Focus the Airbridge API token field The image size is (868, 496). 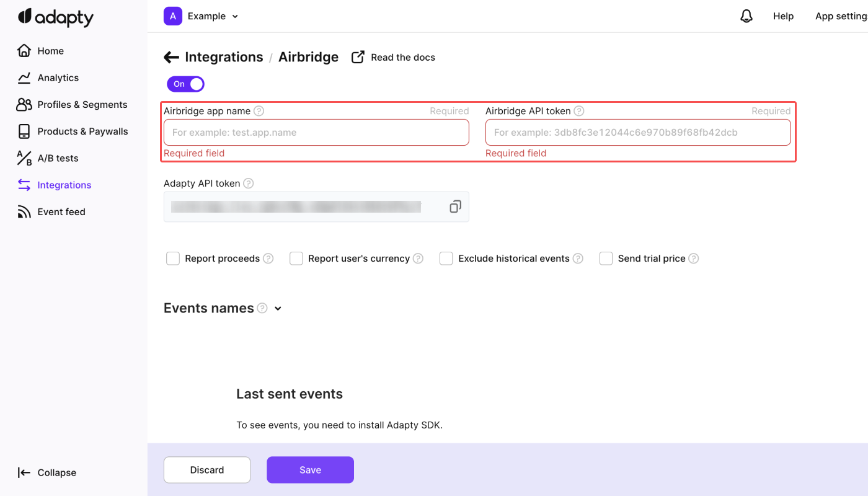[638, 132]
